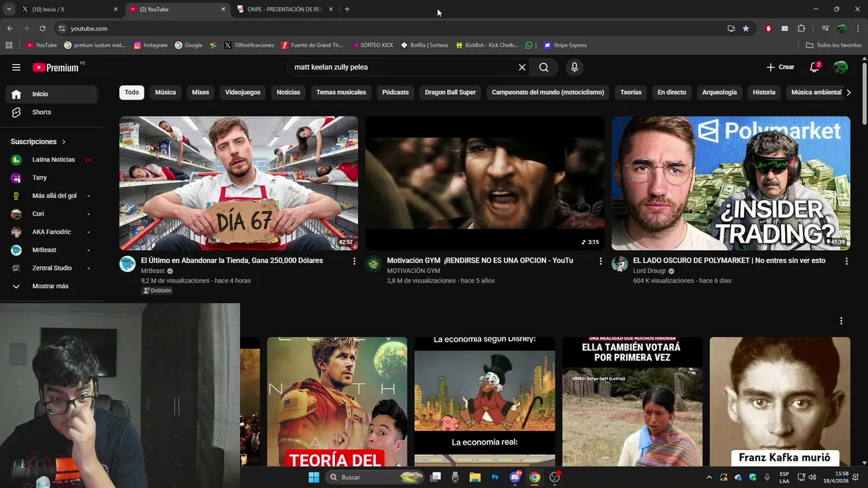
Task: Open the Franz Kafka short
Action: tap(780, 402)
